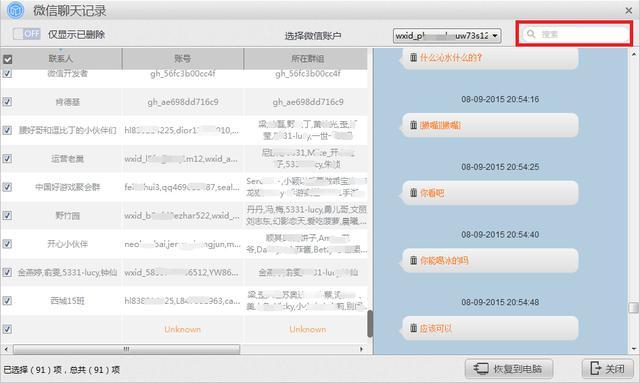640x383 pixels.
Task: Uncheck checkbox for 运营老黑 row
Action: tap(7, 158)
